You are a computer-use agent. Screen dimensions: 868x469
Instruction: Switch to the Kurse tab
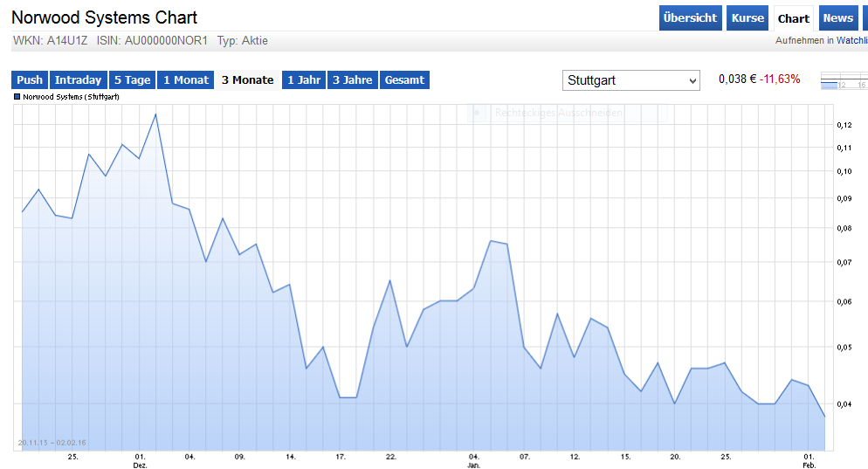(x=747, y=18)
